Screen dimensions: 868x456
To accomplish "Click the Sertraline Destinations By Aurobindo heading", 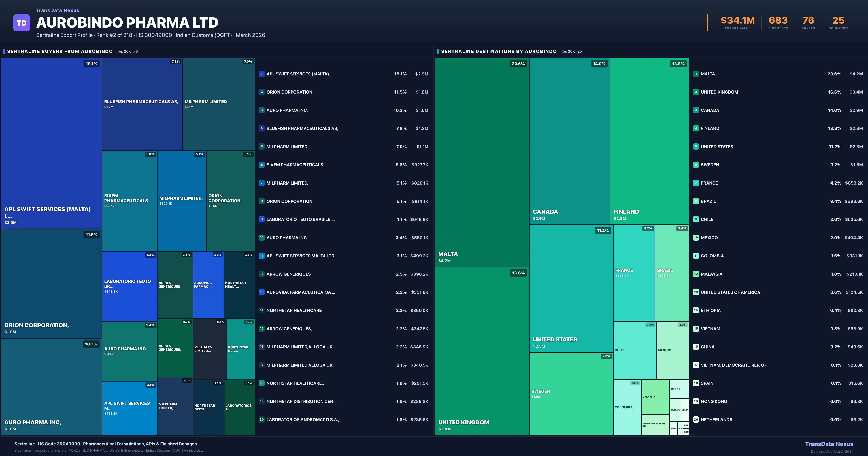I will pos(499,51).
